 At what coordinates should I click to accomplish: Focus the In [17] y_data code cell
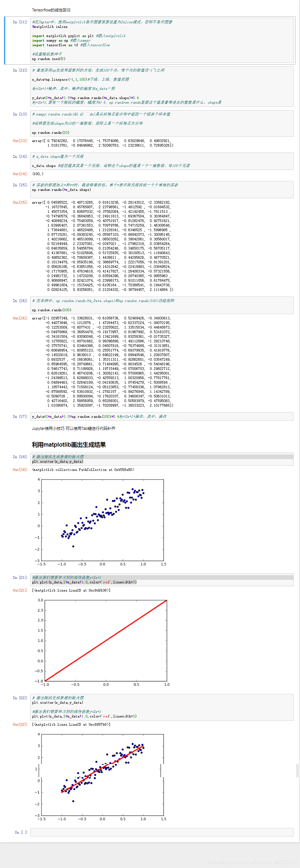tap(162, 416)
